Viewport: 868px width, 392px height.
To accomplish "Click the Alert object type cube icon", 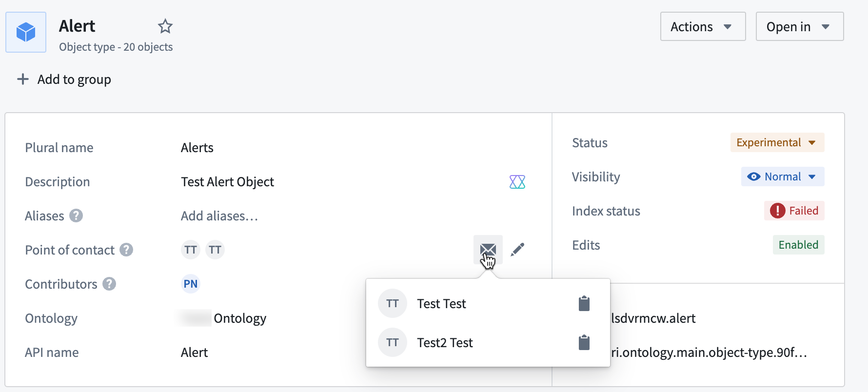I will click(x=26, y=32).
